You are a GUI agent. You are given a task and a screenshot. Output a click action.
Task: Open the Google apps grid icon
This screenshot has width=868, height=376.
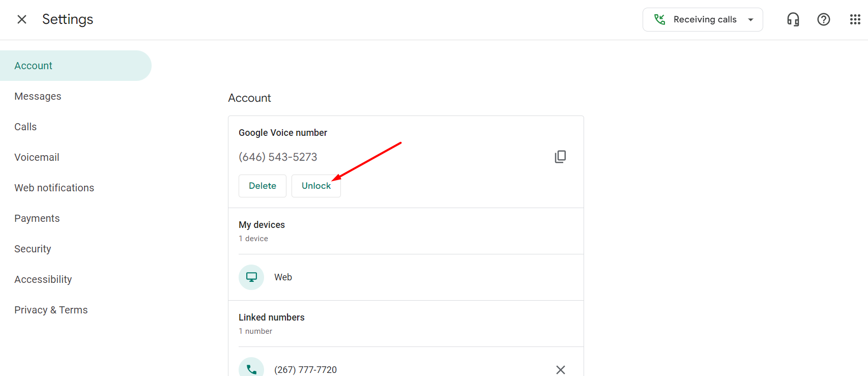tap(855, 19)
